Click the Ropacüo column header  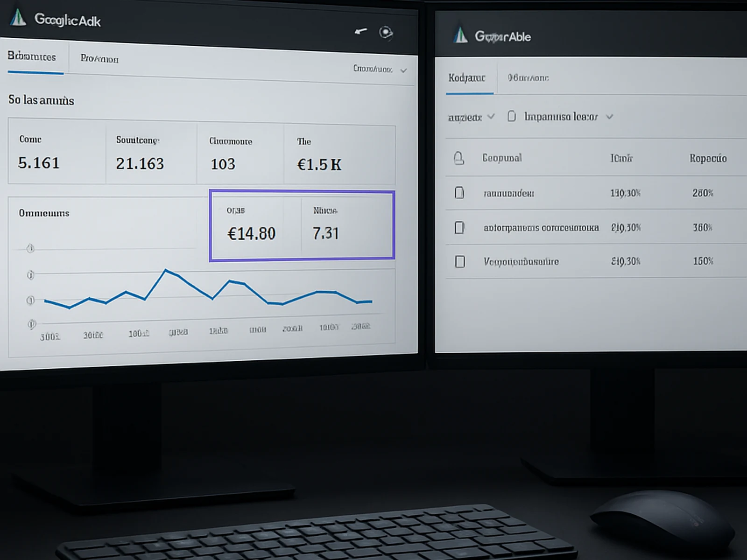point(708,159)
